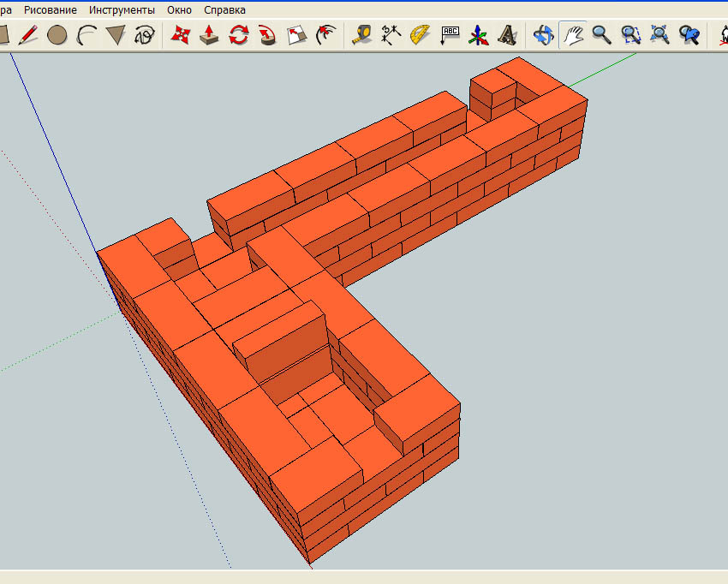The height and width of the screenshot is (584, 728).
Task: Select the Follow Me tool
Action: pyautogui.click(x=267, y=35)
